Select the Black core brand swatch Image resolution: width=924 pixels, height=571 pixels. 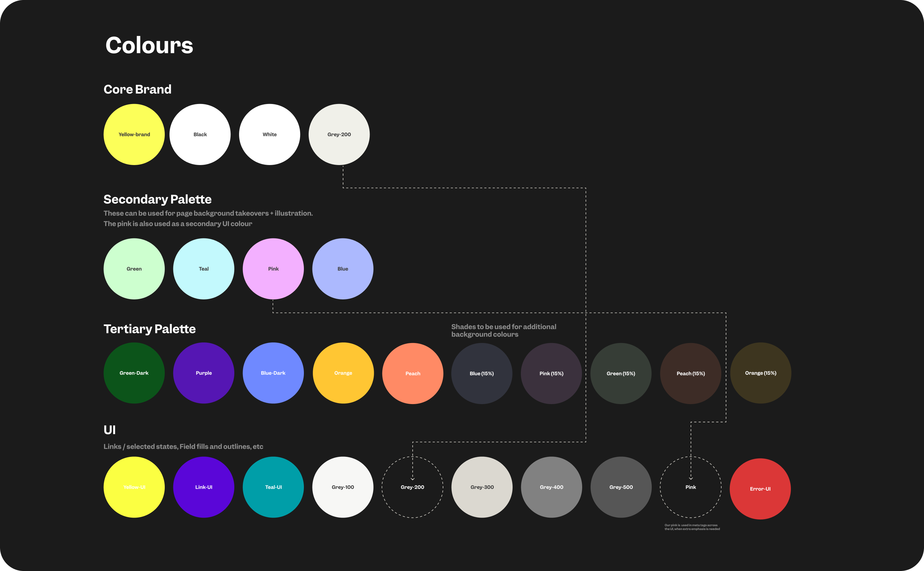click(x=200, y=134)
